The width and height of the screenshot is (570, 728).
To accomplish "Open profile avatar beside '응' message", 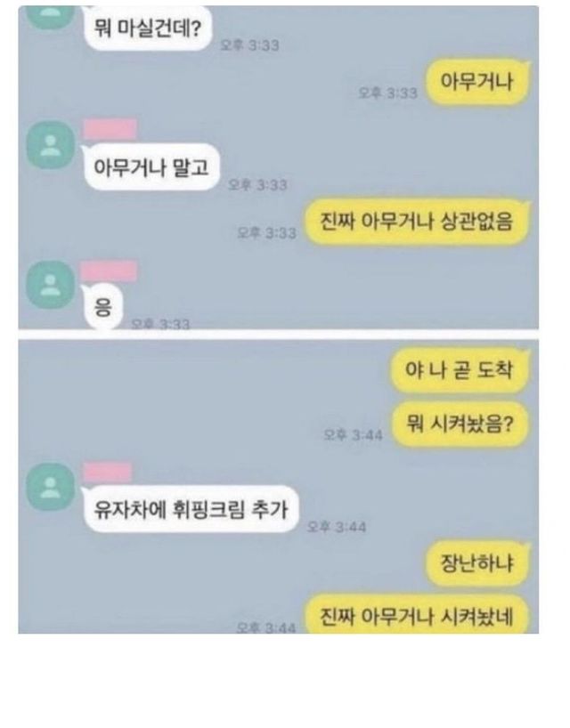I will click(x=50, y=284).
